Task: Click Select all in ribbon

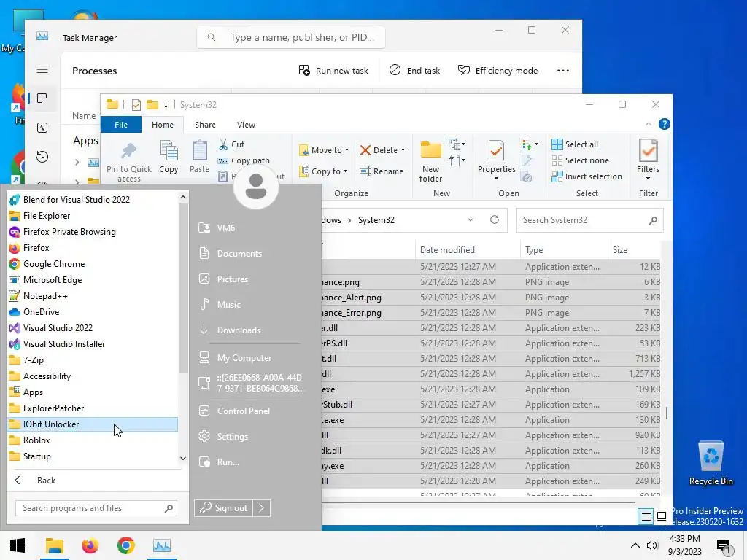Action: pos(575,144)
